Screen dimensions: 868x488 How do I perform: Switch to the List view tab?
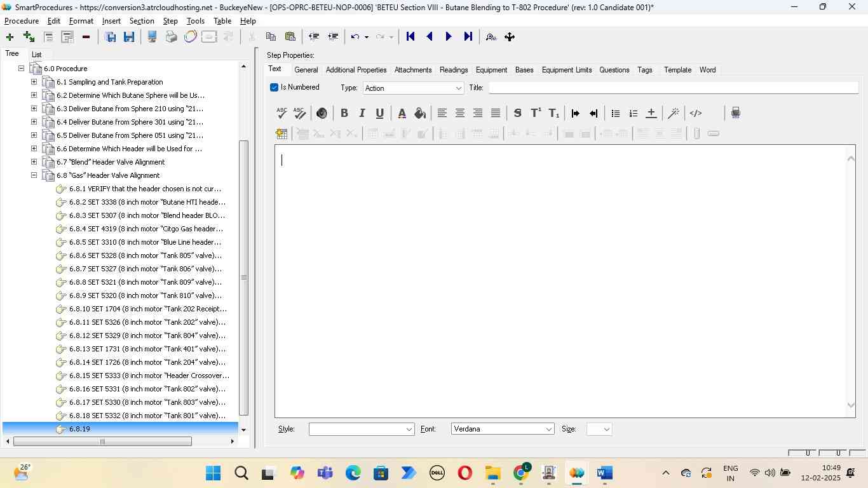pos(37,55)
